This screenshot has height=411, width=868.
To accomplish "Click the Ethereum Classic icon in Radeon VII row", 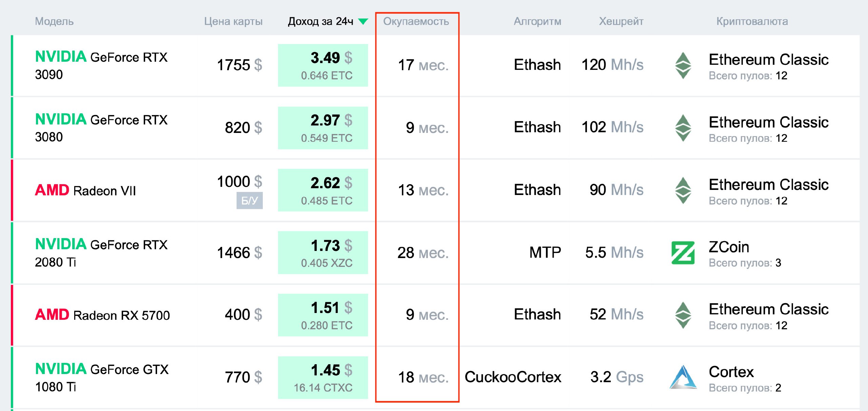I will click(683, 190).
